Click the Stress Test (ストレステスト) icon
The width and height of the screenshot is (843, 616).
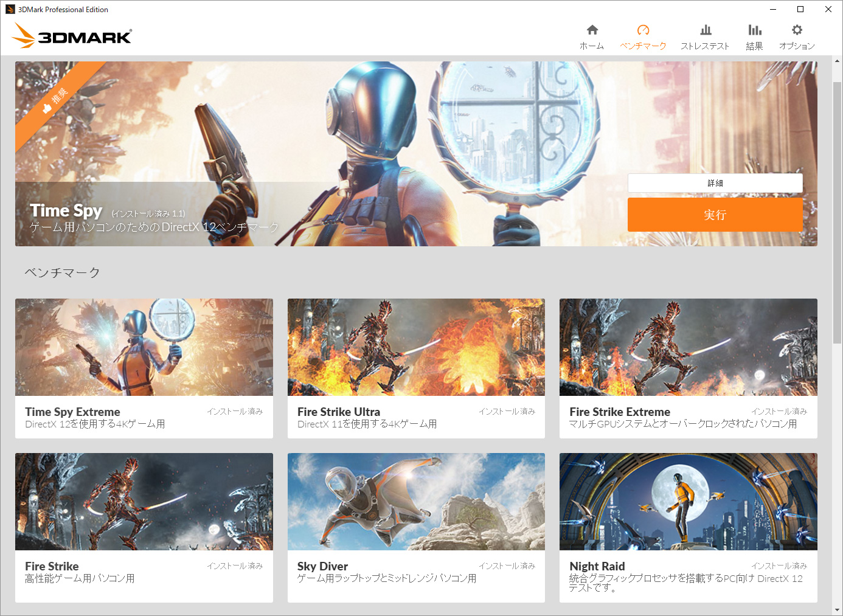706,30
